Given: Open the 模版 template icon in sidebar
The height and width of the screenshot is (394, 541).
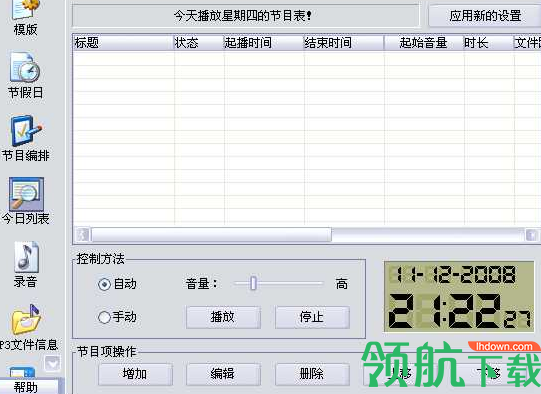Looking at the screenshot, I should [x=25, y=10].
